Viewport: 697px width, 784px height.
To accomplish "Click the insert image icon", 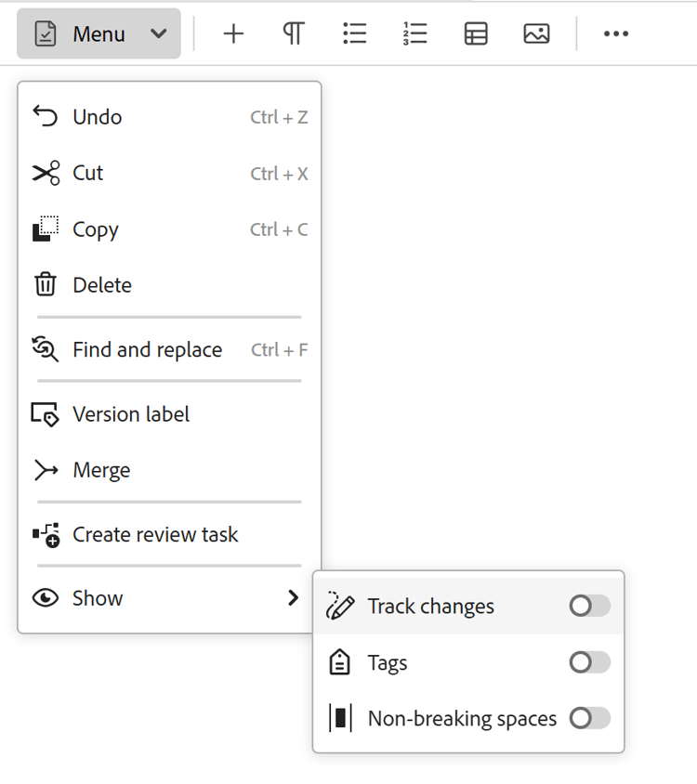I will pos(536,34).
